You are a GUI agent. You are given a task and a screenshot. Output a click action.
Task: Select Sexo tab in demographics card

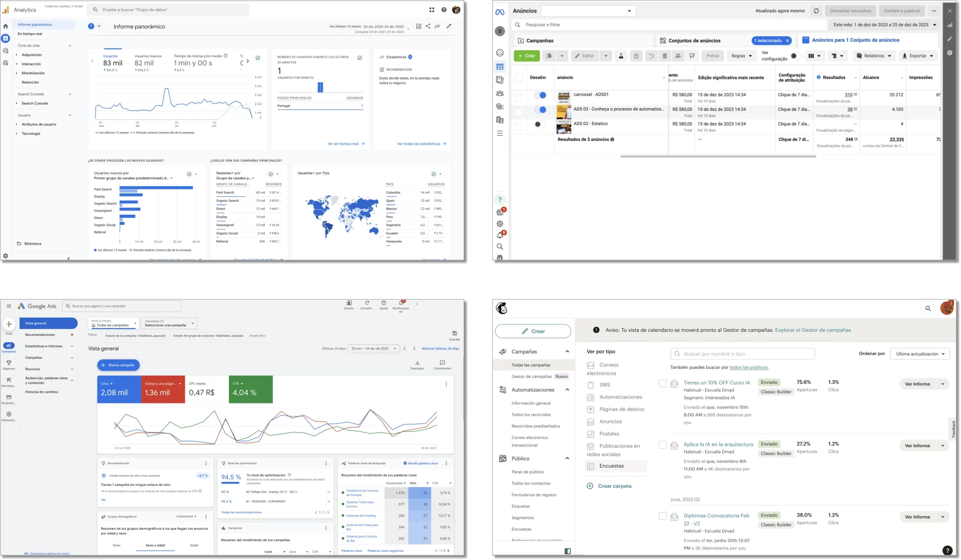tap(116, 545)
